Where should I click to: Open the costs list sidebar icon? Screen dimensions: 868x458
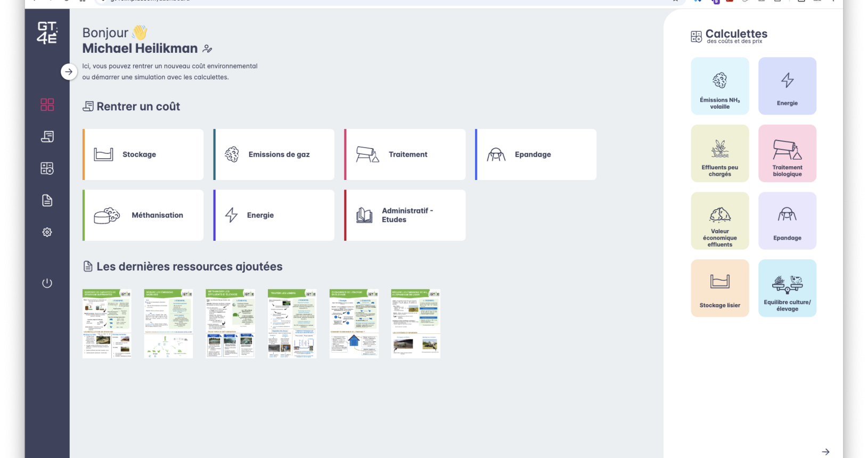point(47,137)
